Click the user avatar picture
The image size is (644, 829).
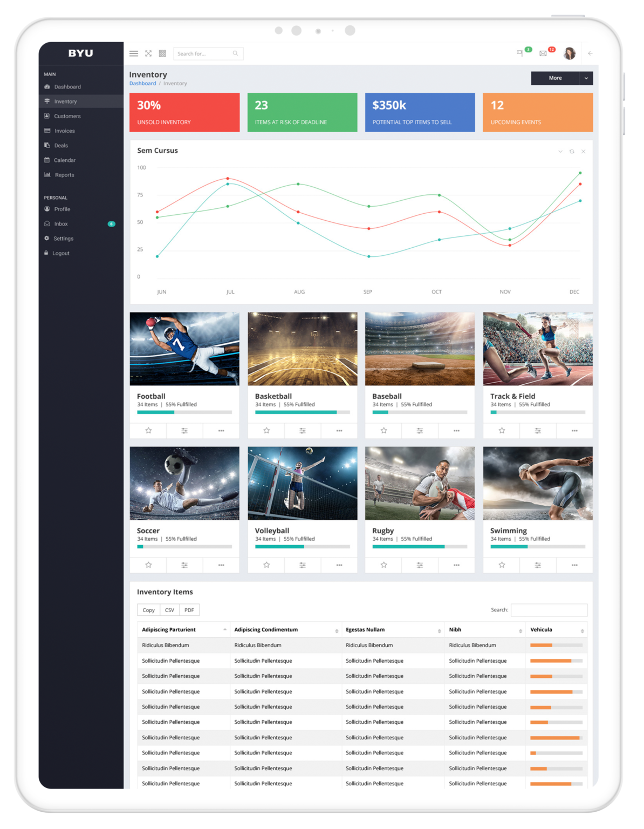coord(569,53)
